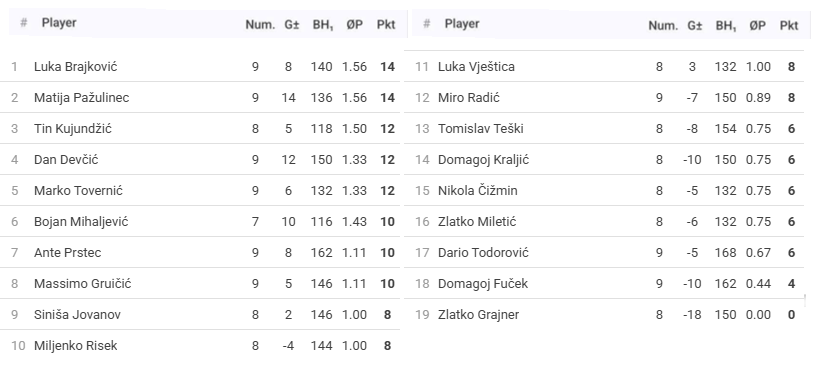Screen dimensions: 814x365
Task: Select Miljenko Risek row
Action: click(200, 345)
